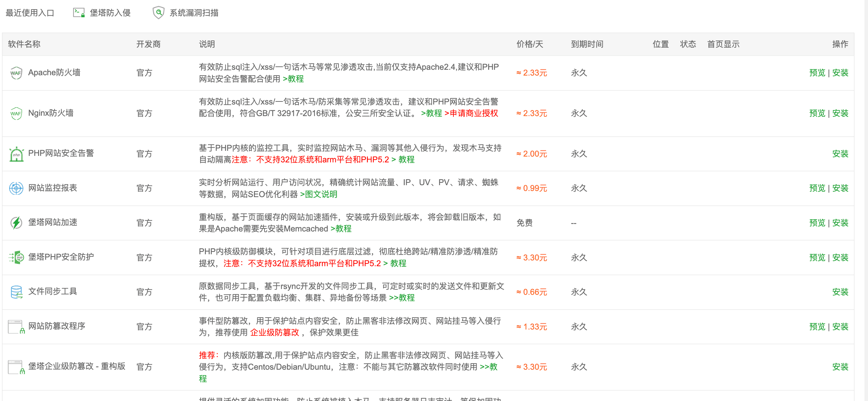Click the 价格/天 column header
This screenshot has height=401, width=868.
530,44
